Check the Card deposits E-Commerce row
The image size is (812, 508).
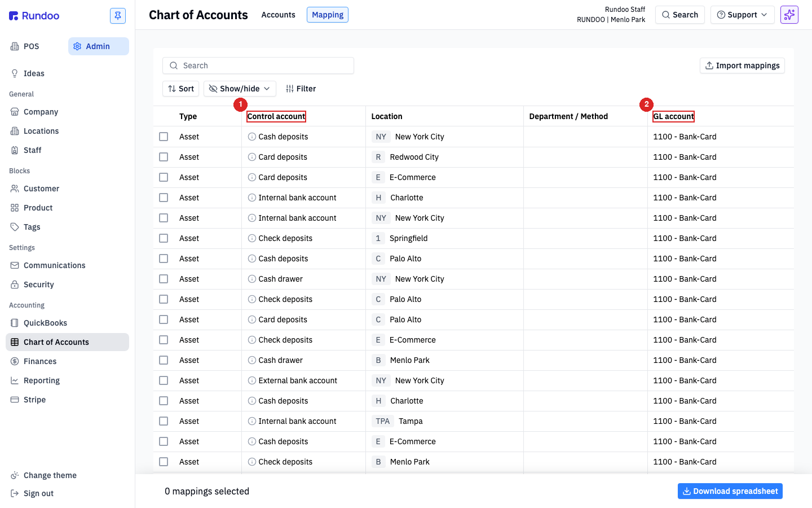(x=164, y=177)
